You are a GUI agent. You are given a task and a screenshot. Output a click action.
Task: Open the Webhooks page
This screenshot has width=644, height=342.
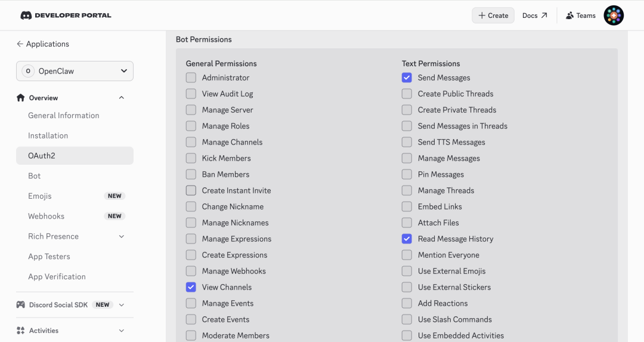pyautogui.click(x=46, y=216)
